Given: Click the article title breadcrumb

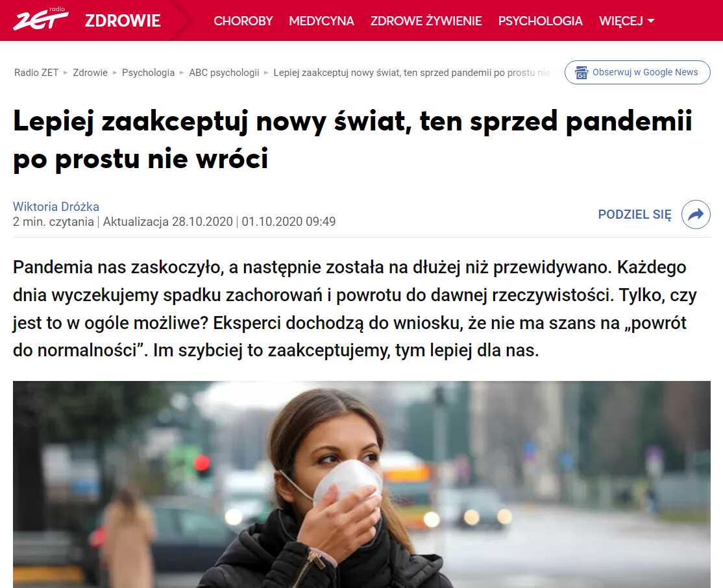Looking at the screenshot, I should pos(411,73).
